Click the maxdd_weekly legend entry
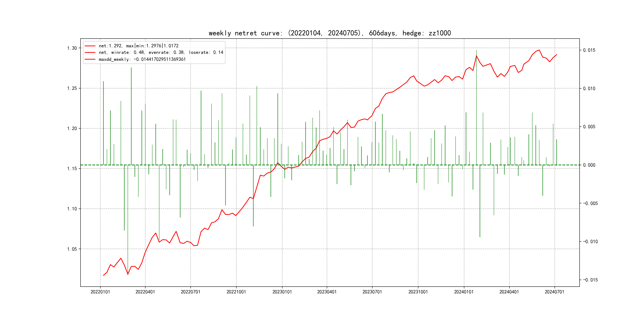This screenshot has height=322, width=644. pos(142,59)
